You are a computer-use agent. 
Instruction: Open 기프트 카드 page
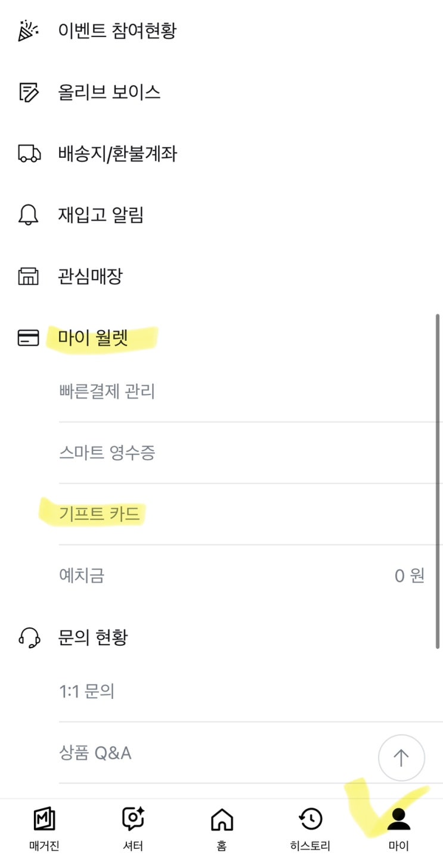pos(100,514)
